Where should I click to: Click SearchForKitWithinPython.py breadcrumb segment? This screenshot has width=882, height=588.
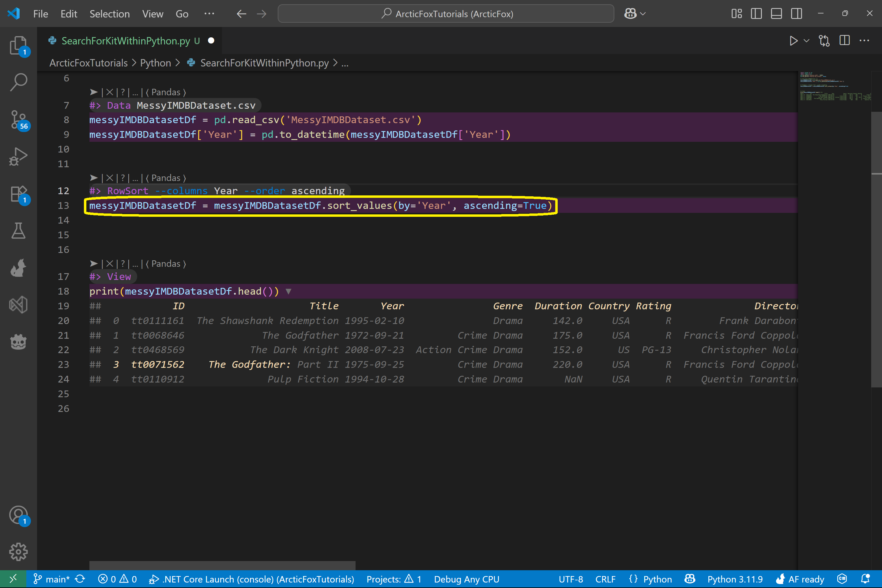[264, 63]
